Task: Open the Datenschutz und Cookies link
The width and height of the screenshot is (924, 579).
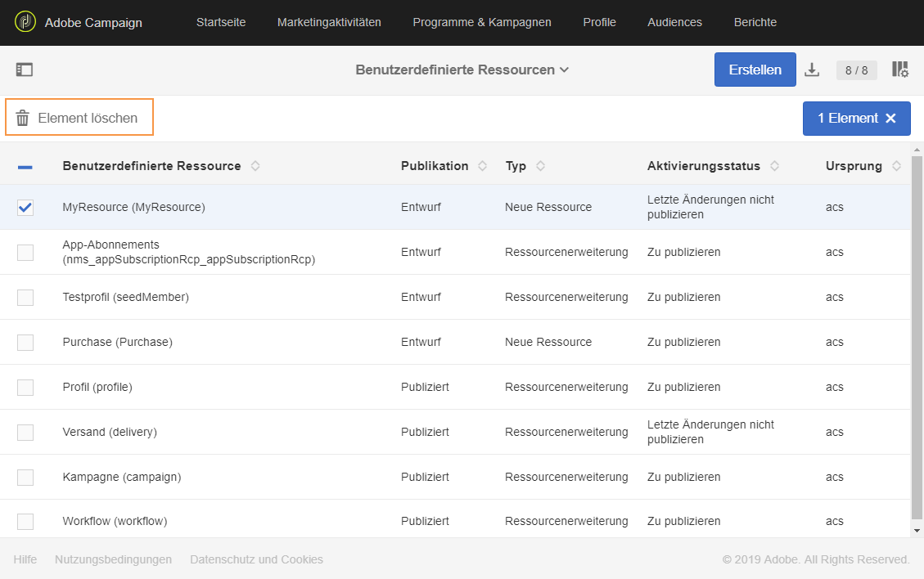Action: tap(256, 559)
